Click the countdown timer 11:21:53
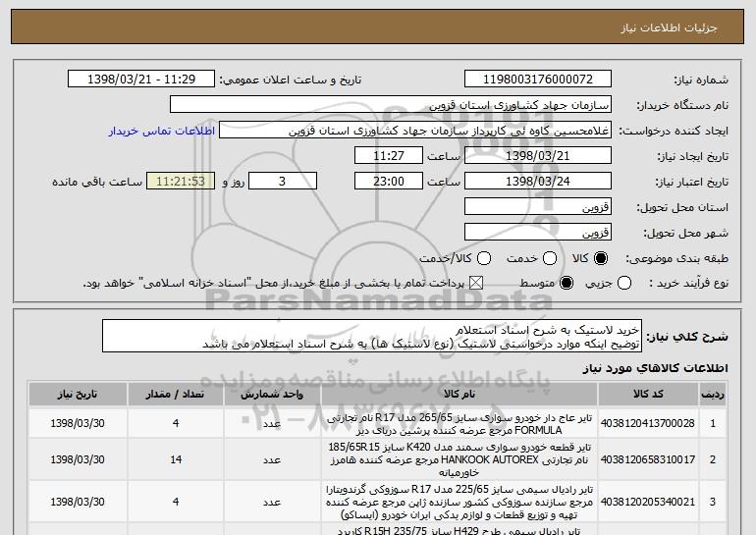Viewport: 756px width, 535px height. 181,182
